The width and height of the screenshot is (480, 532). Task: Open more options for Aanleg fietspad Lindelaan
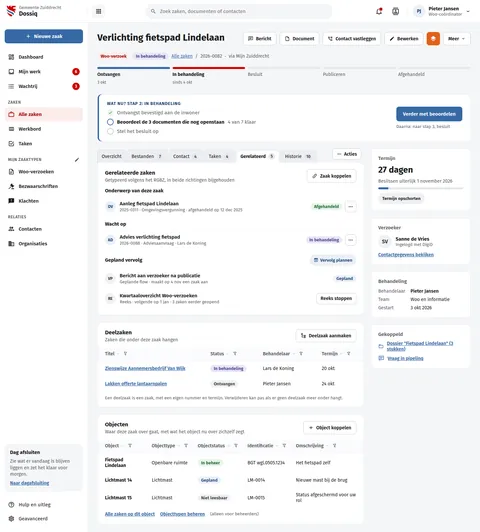(351, 207)
